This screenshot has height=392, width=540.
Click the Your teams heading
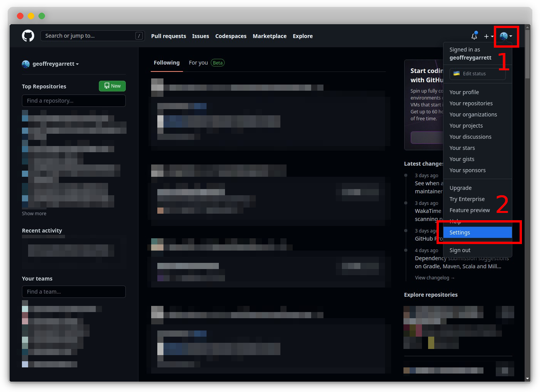37,279
